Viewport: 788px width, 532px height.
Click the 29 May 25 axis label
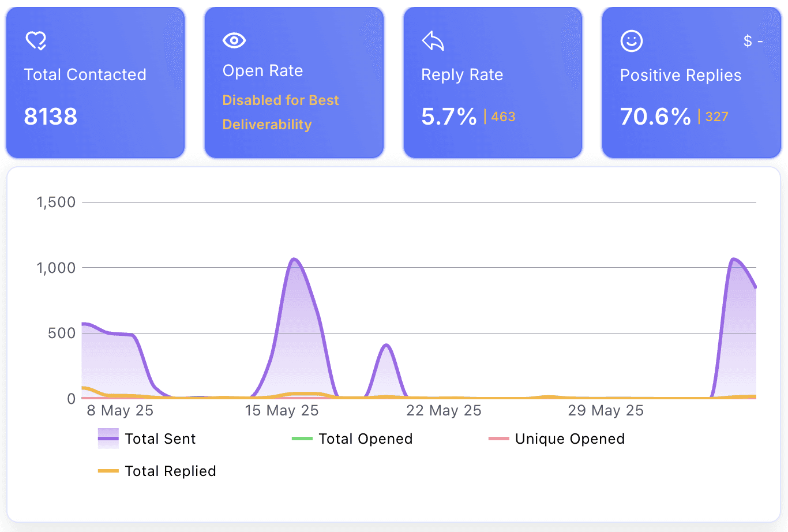click(x=606, y=410)
